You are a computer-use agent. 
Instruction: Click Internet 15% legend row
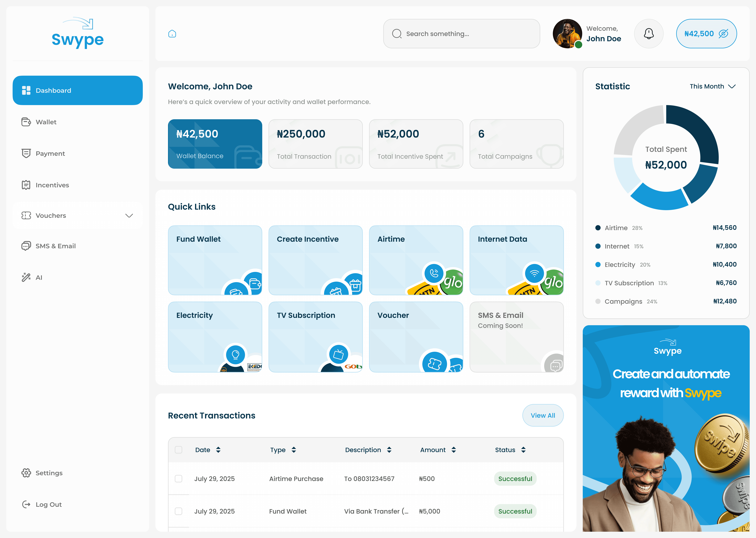click(666, 246)
